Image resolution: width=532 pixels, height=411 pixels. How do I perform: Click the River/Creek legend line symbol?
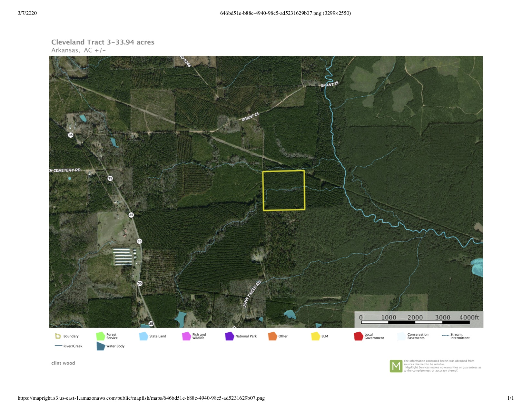(x=58, y=346)
